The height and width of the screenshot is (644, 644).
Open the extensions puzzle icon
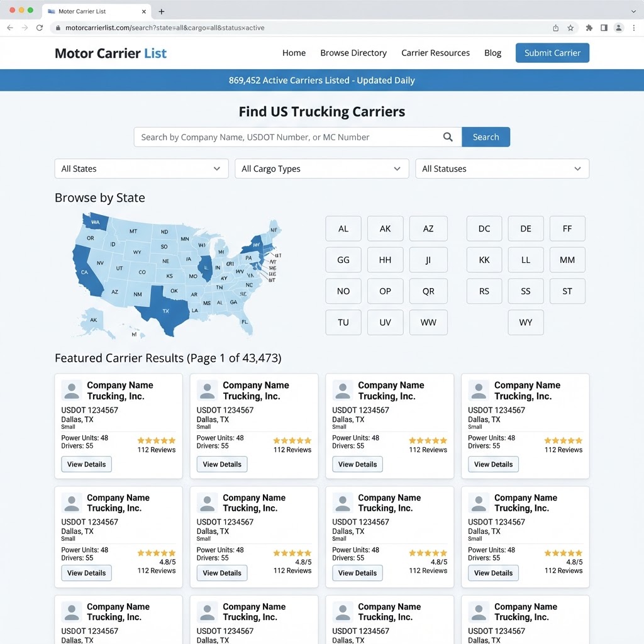[589, 28]
